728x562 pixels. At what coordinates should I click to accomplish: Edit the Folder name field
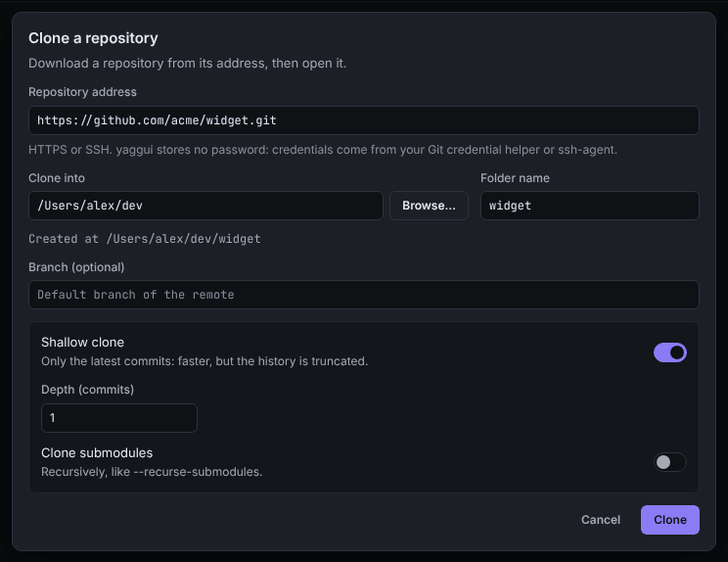point(590,206)
